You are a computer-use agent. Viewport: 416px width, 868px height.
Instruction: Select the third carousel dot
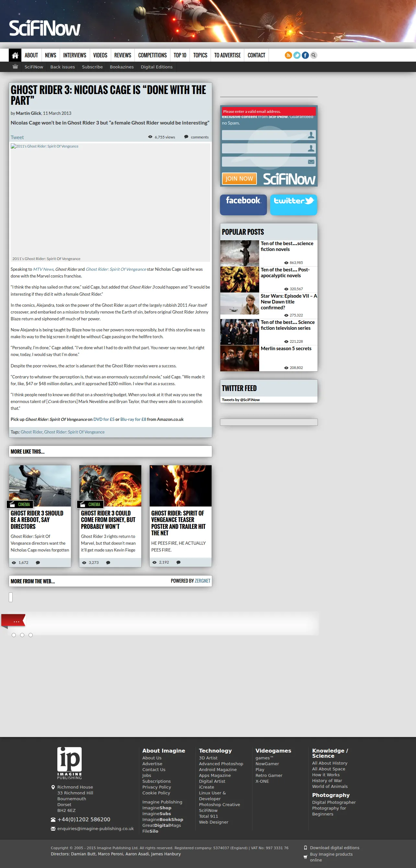coord(31,635)
